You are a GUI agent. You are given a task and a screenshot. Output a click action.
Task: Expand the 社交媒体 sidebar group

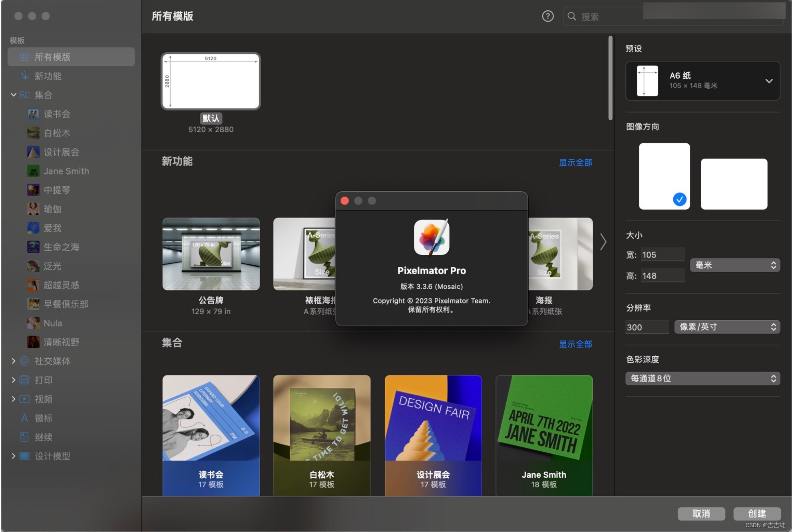tap(14, 361)
